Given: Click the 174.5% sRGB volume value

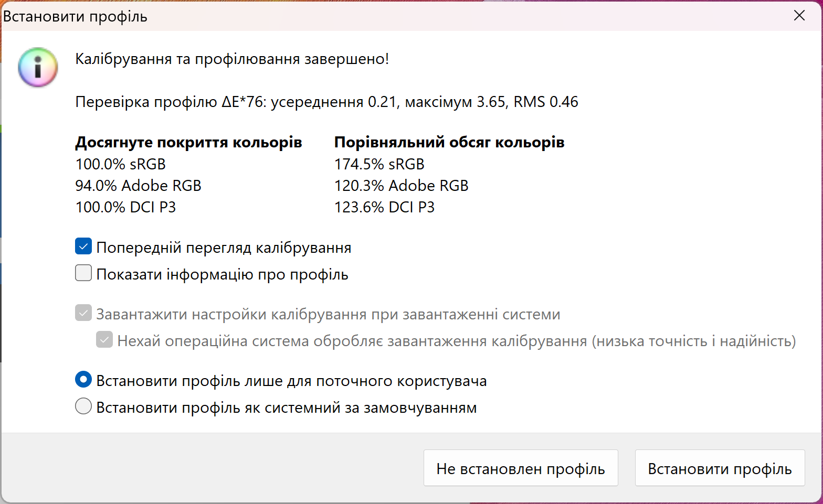Looking at the screenshot, I should pyautogui.click(x=379, y=164).
